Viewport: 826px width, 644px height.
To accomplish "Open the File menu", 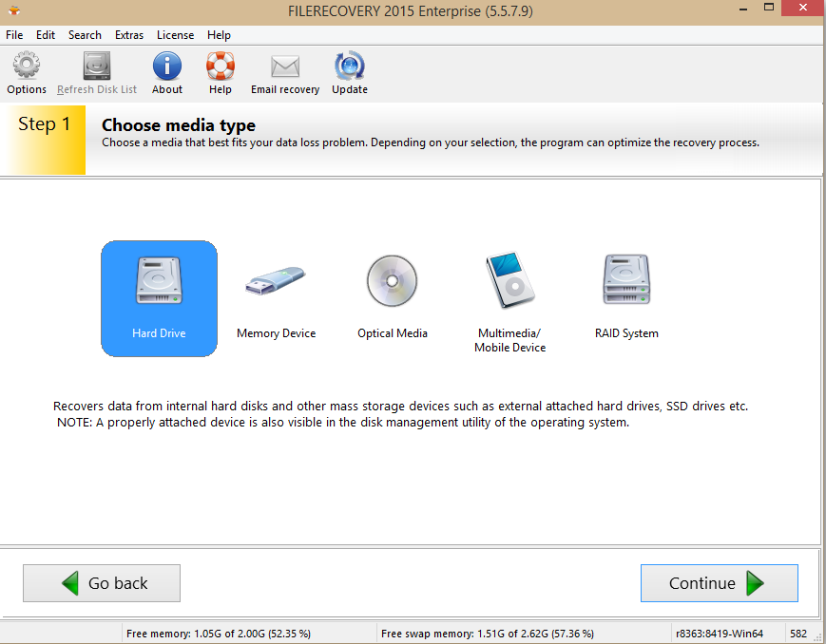I will point(14,35).
